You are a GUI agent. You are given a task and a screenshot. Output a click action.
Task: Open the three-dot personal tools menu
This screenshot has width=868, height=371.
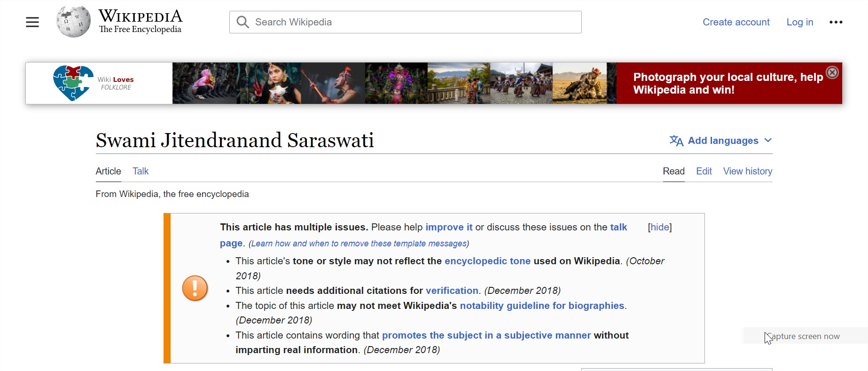[836, 22]
